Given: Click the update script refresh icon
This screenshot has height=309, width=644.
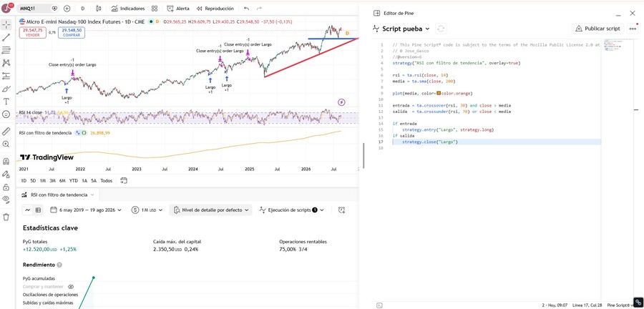Looking at the screenshot, I should (441, 29).
